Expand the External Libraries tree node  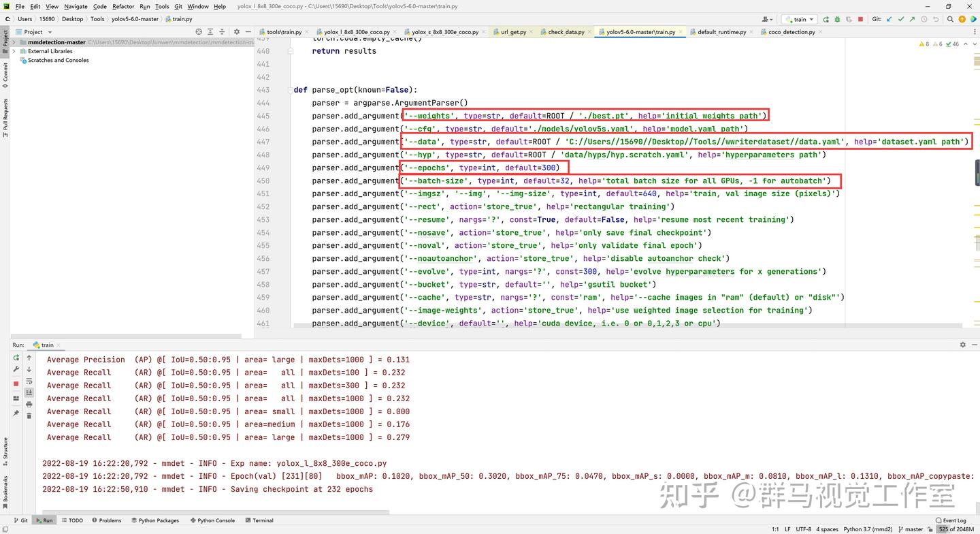click(15, 50)
